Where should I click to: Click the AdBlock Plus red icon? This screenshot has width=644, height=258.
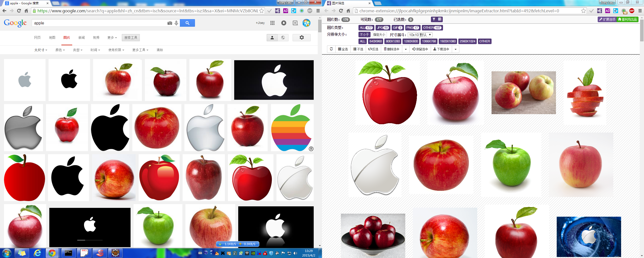pos(632,11)
